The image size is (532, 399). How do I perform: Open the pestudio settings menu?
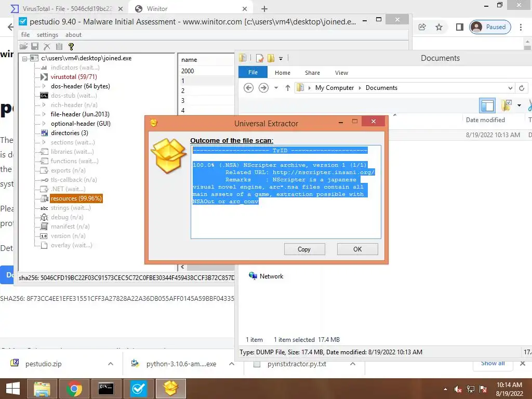tap(47, 35)
